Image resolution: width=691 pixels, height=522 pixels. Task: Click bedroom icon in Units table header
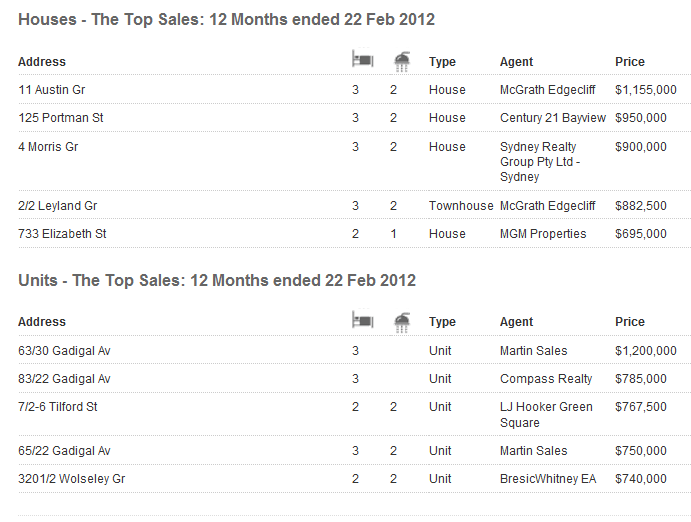click(x=362, y=320)
